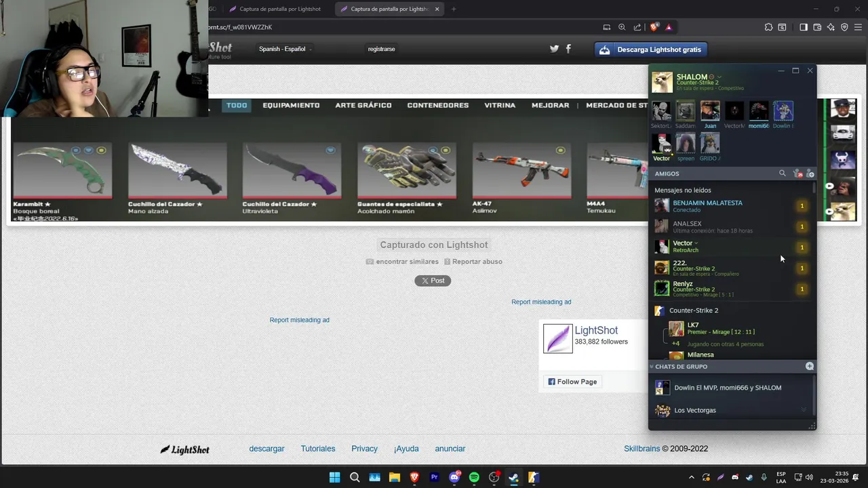Click the Facebook Follow Page button
Screen dimensions: 868x488
click(572, 382)
